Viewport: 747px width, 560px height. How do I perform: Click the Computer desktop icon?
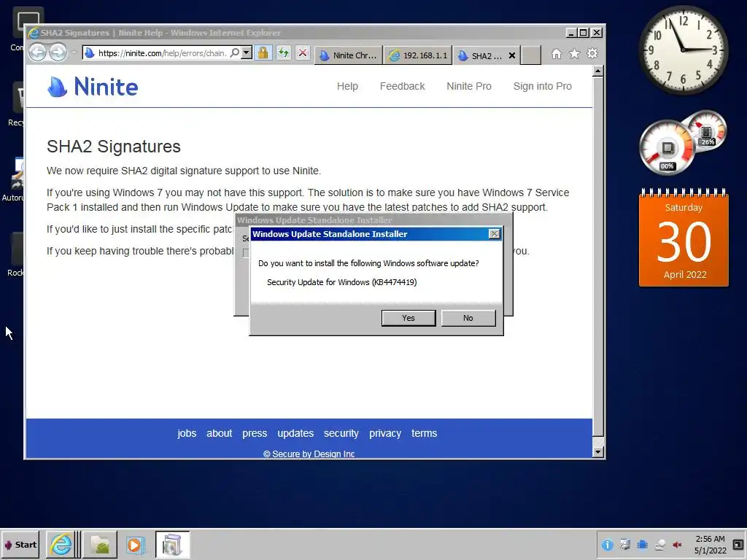(18, 28)
